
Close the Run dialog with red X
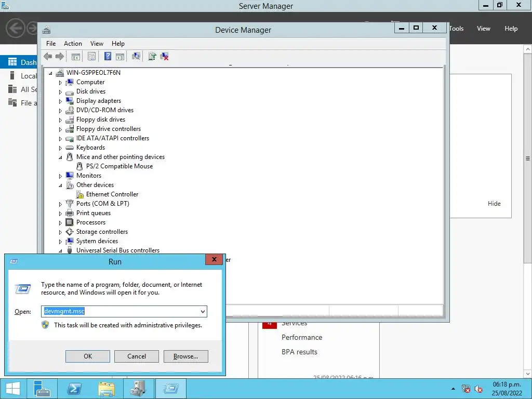coord(214,260)
